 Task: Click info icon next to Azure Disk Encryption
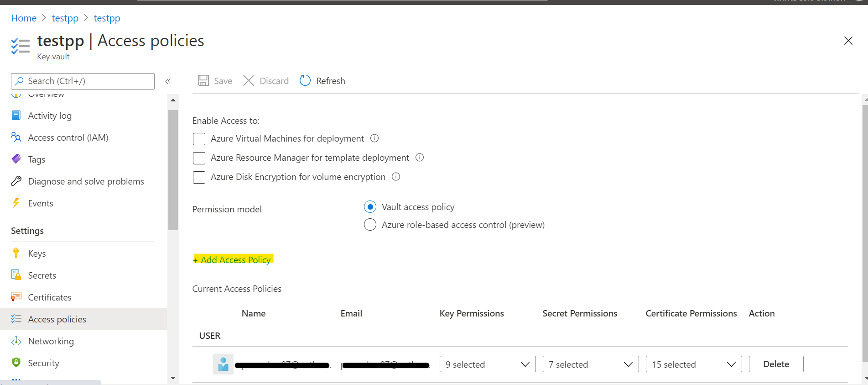pyautogui.click(x=396, y=176)
